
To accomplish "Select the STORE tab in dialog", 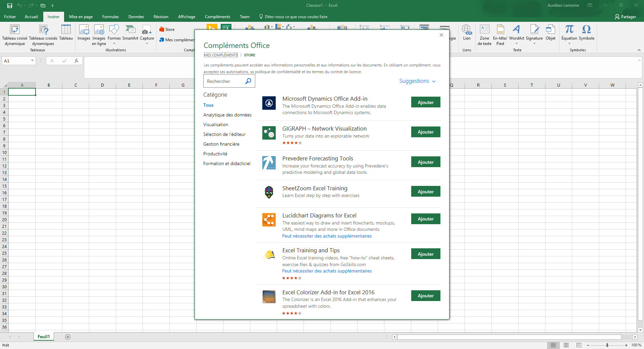I will pyautogui.click(x=250, y=55).
